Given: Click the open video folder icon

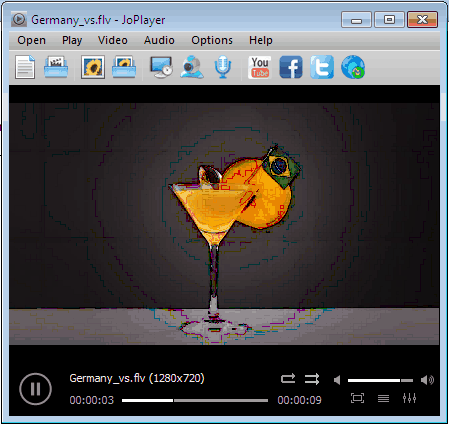Looking at the screenshot, I should 56,67.
